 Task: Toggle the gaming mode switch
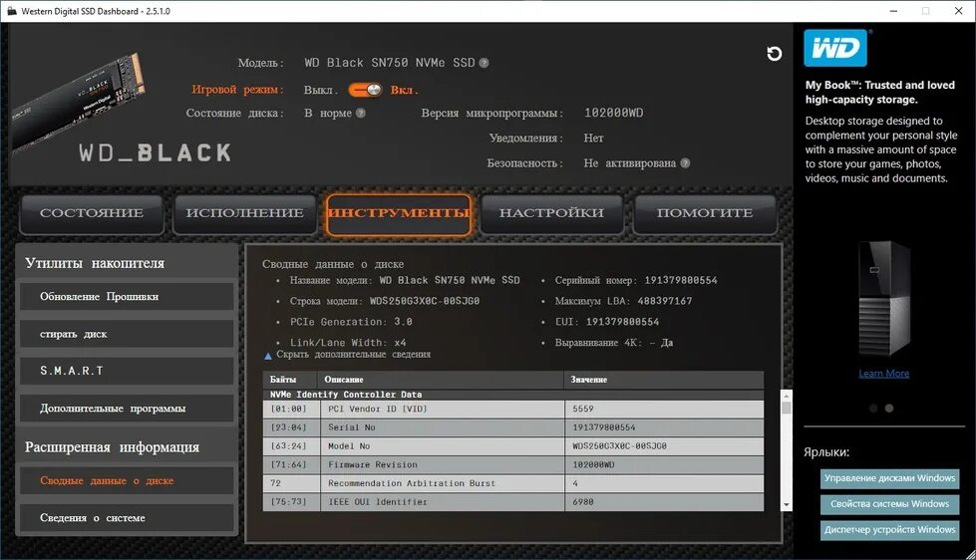pyautogui.click(x=366, y=90)
